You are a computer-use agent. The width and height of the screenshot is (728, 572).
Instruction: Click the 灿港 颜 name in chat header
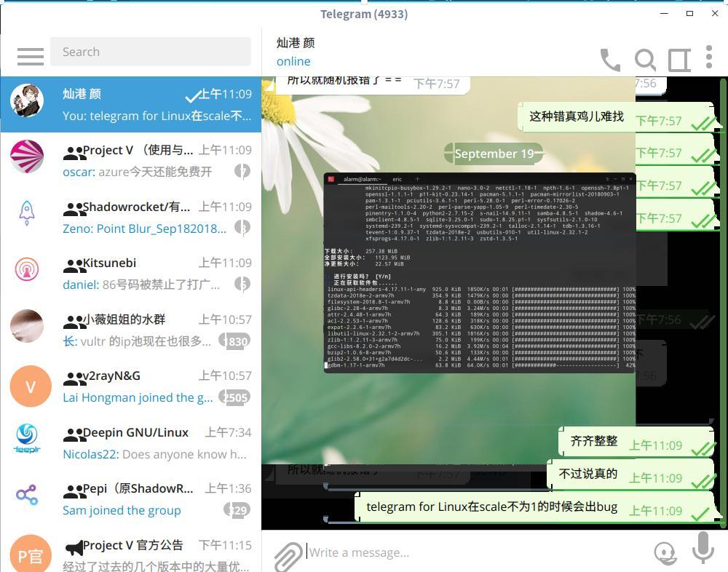click(296, 43)
